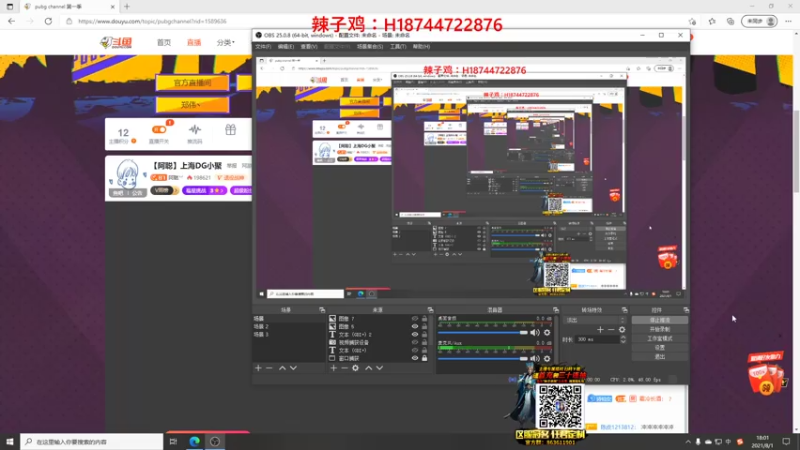Click the browser address bar
Screen dimensions: 800x450
pos(375,21)
